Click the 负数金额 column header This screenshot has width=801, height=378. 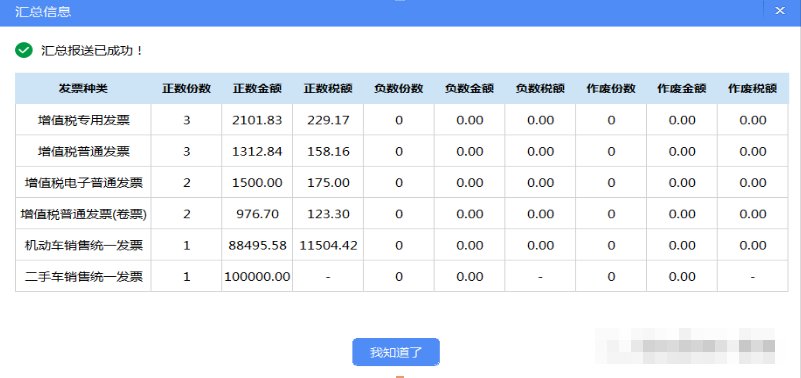click(469, 88)
